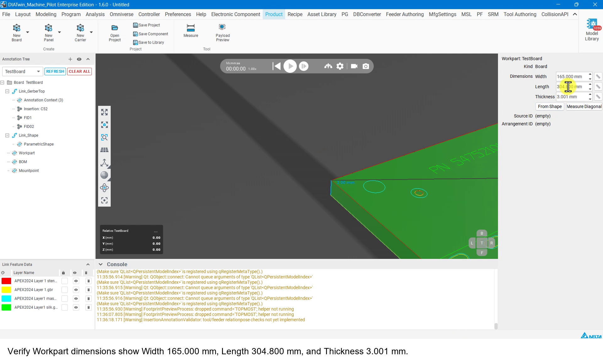
Task: Click the simulation mode icon left of gear
Action: [x=328, y=66]
